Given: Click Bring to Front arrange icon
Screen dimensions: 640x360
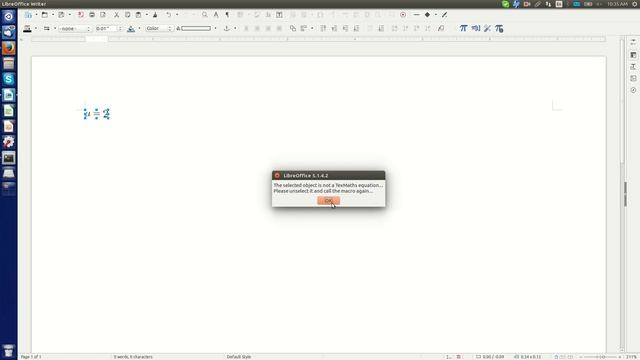Looking at the screenshot, I should point(323,28).
